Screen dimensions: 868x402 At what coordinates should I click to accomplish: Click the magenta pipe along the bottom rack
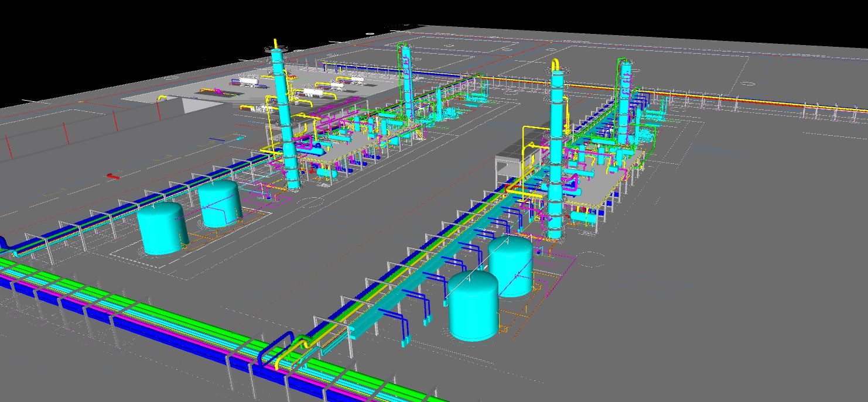176,339
